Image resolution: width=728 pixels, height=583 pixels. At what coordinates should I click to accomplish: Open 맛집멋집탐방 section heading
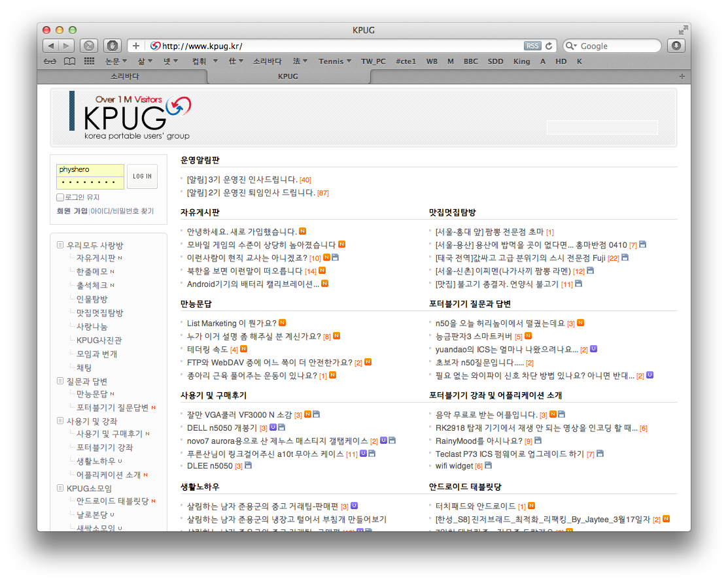tap(453, 212)
